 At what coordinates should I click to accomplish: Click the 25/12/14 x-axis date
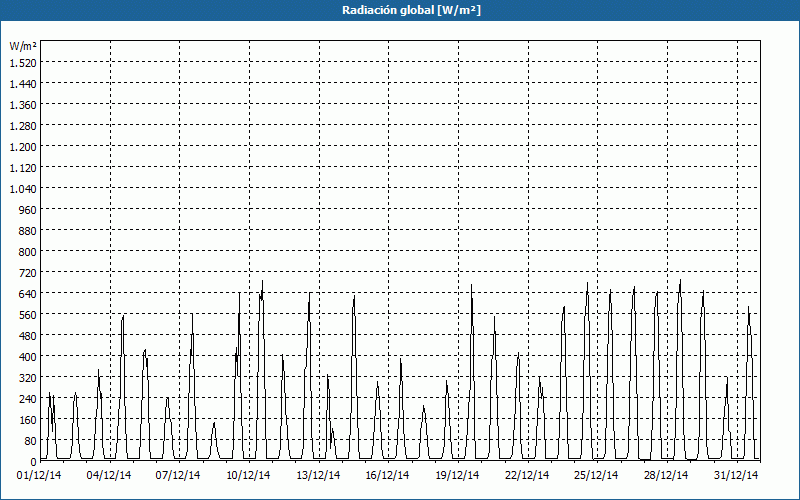point(596,475)
